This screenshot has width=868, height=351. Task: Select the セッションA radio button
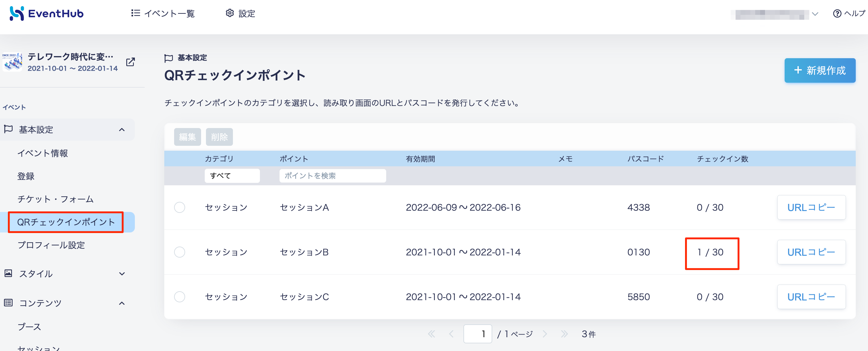click(180, 207)
